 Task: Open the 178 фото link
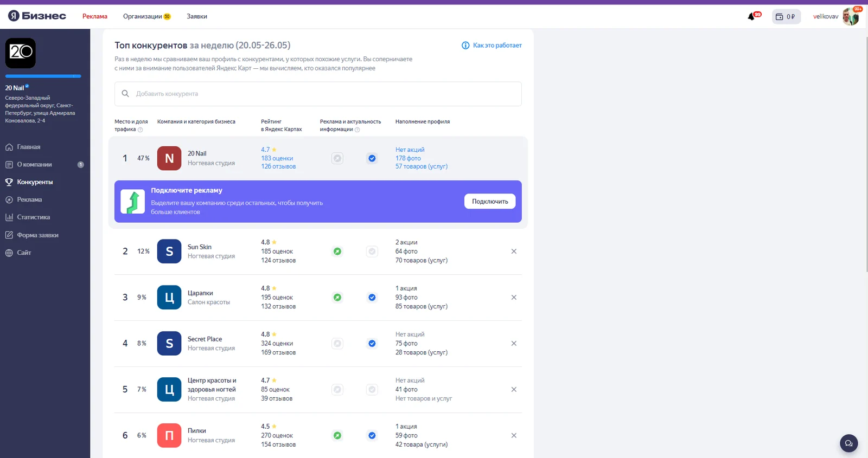point(408,158)
